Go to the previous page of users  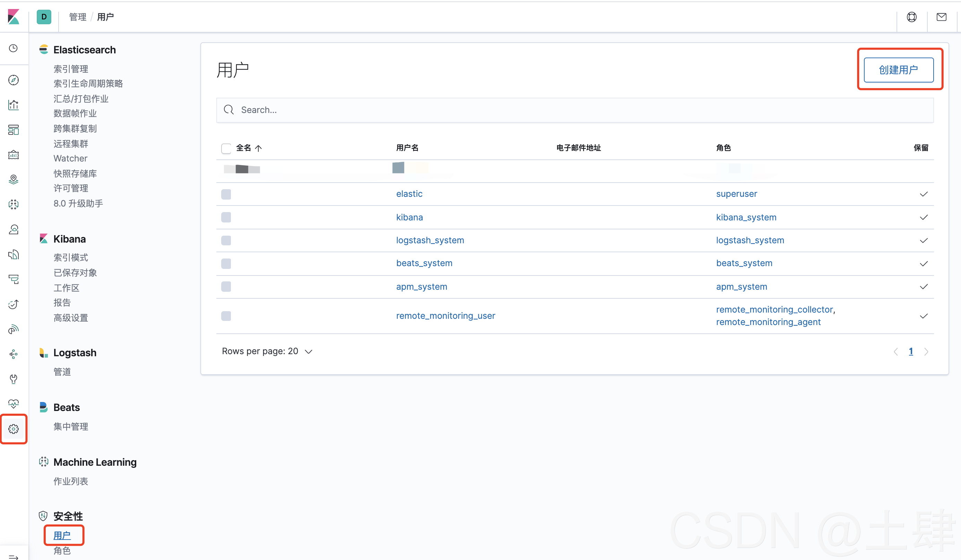[x=896, y=351]
